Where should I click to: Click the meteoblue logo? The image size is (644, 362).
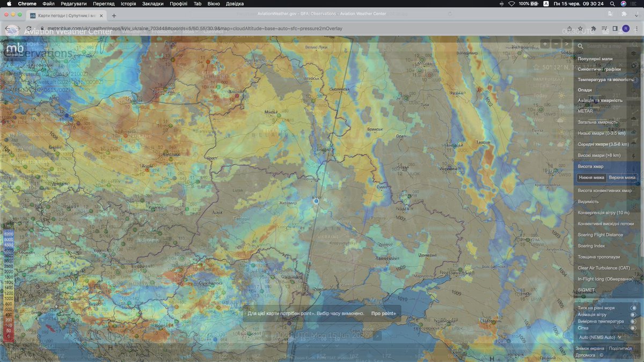(15, 49)
